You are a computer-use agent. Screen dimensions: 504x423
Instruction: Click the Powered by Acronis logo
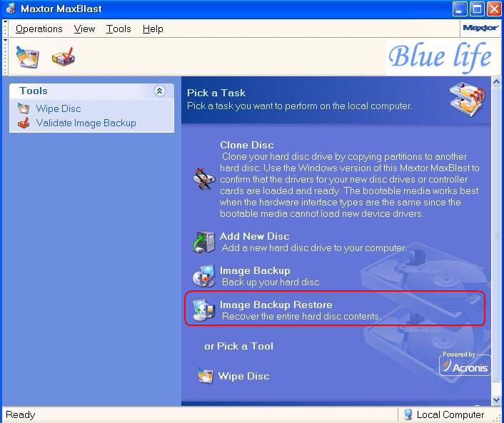coord(465,363)
